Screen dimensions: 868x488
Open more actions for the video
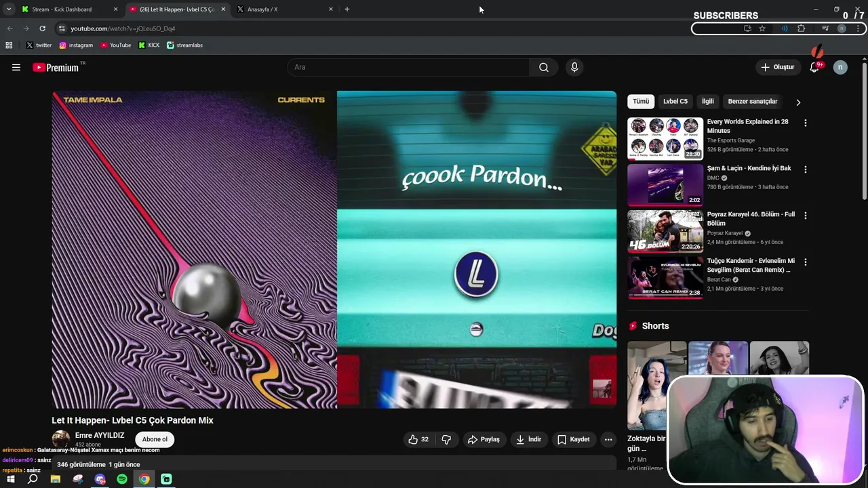608,439
